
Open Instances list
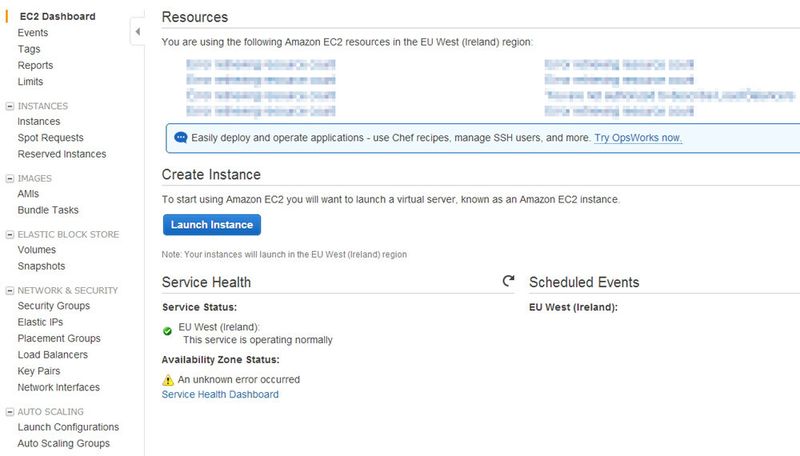point(39,121)
